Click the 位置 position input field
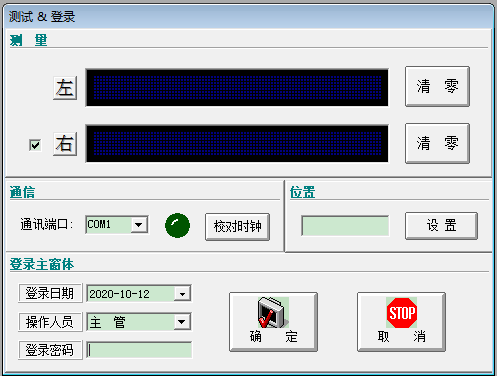 (345, 226)
